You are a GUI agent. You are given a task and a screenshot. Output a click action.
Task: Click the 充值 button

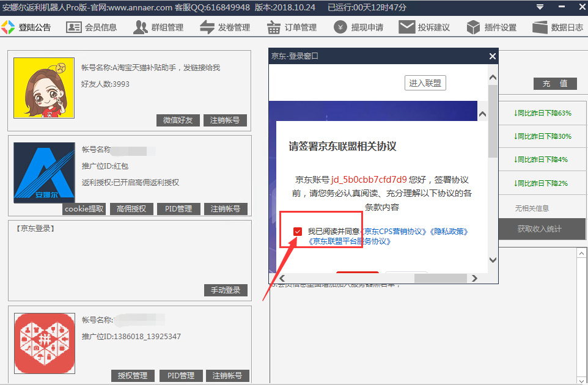pyautogui.click(x=556, y=84)
